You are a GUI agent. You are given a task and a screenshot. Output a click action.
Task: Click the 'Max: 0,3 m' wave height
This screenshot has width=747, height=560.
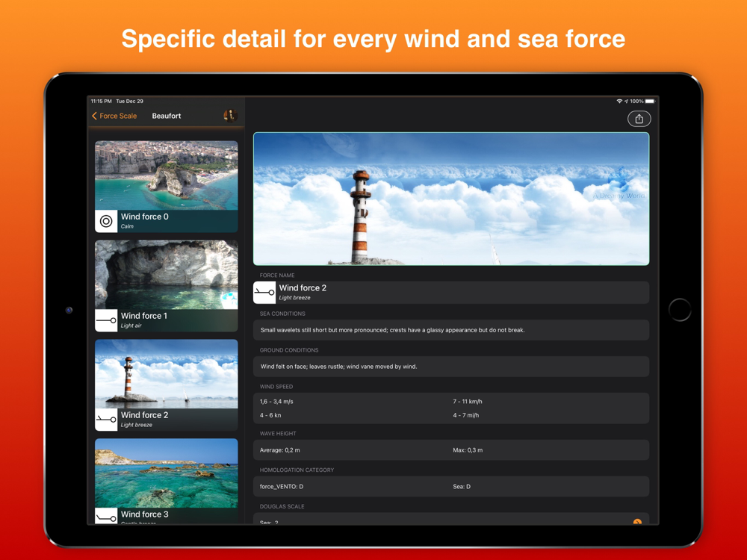tap(468, 450)
